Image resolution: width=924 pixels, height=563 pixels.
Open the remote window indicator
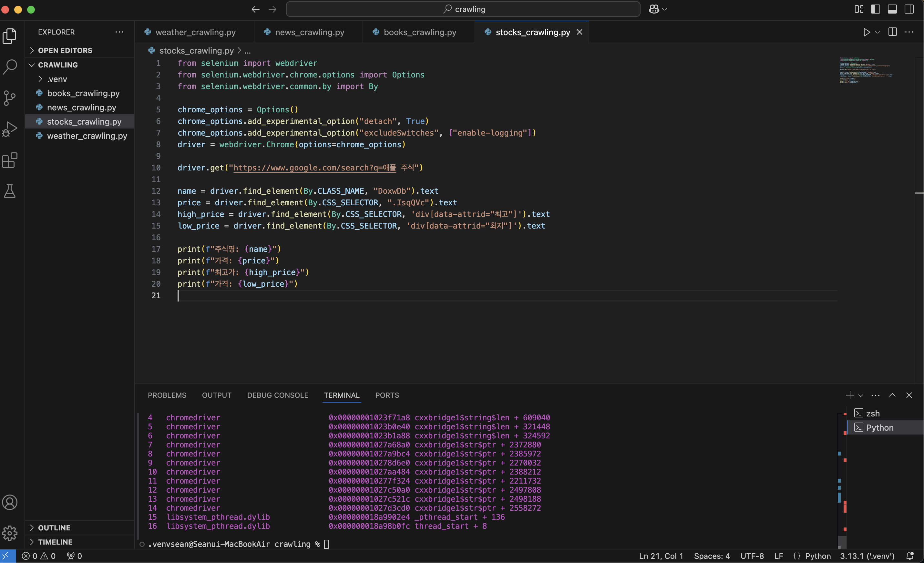pyautogui.click(x=8, y=556)
